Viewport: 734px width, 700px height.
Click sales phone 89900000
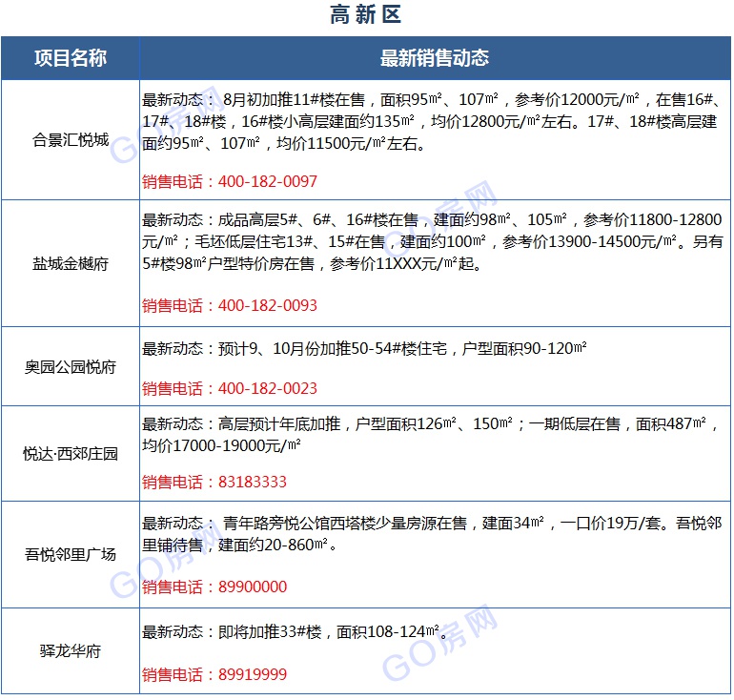click(253, 587)
